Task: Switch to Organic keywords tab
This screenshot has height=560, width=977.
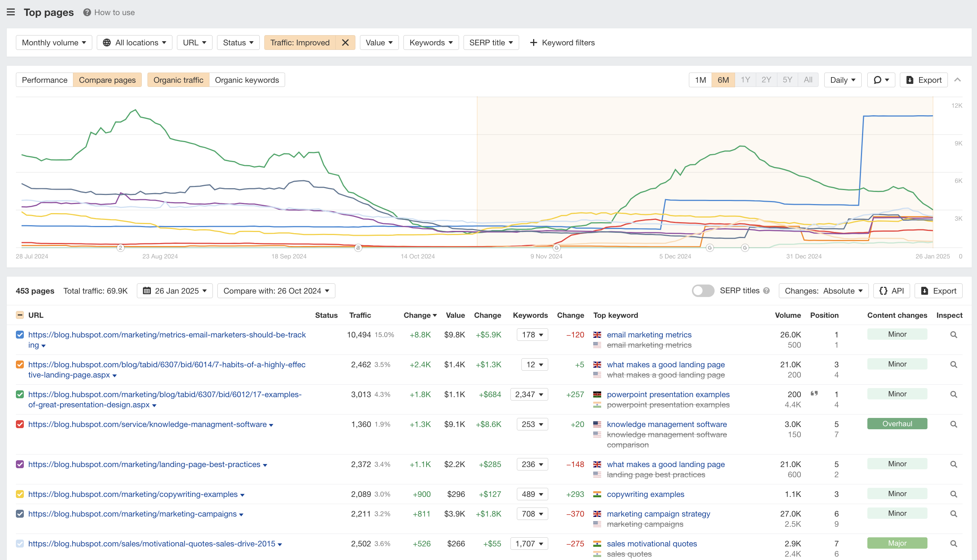Action: (247, 80)
